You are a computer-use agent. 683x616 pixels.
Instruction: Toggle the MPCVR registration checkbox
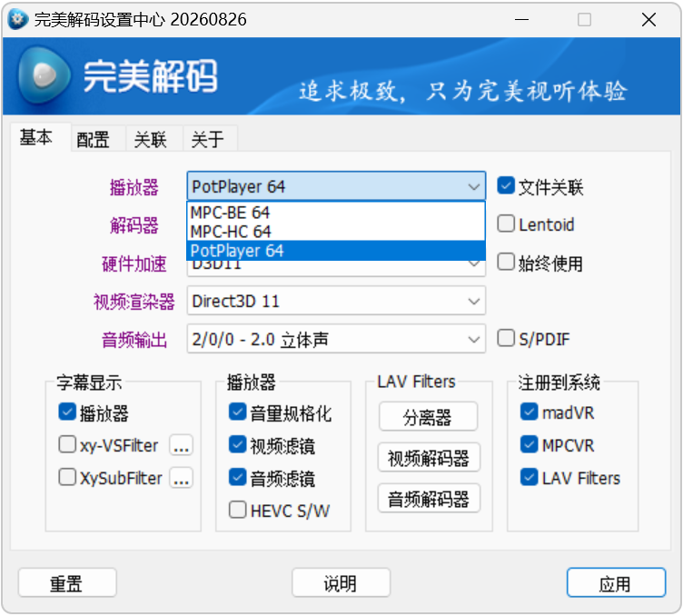point(530,444)
